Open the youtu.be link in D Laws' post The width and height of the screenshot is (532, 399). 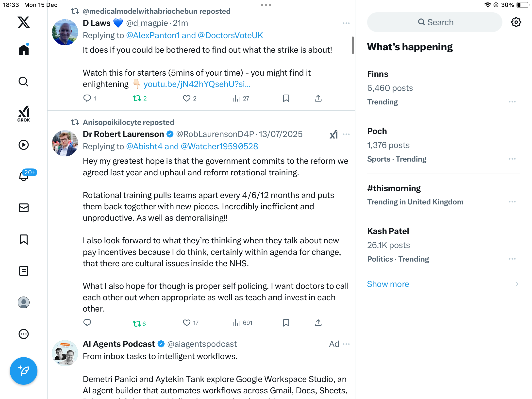coord(197,84)
